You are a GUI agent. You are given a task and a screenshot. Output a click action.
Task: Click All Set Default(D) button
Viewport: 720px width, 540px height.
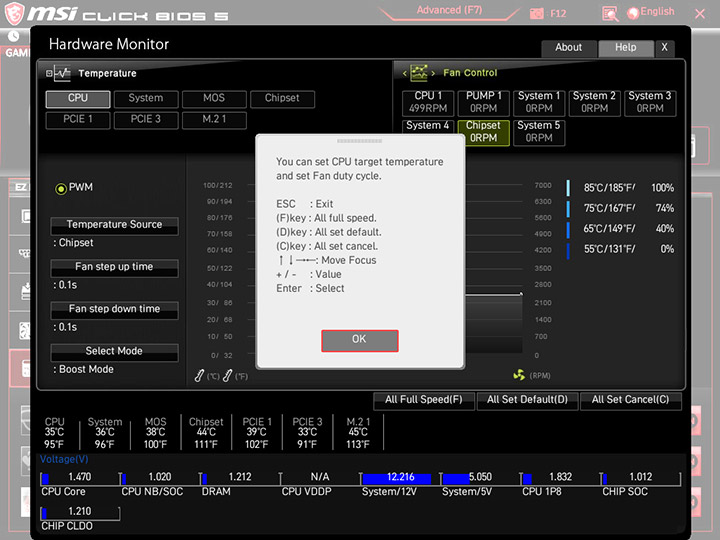(527, 400)
